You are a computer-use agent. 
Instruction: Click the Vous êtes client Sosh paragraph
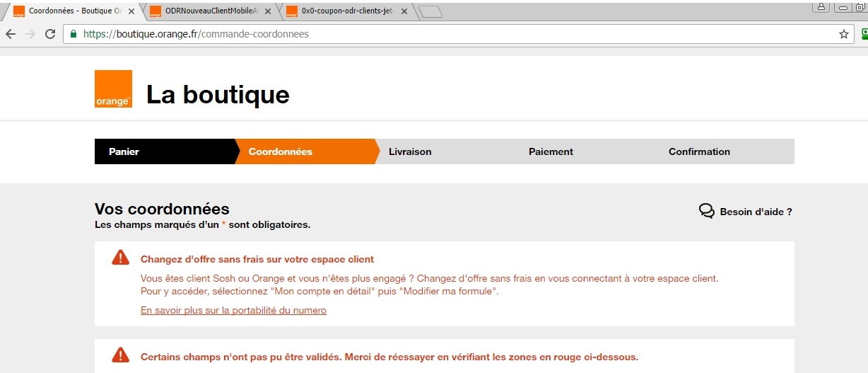click(429, 285)
